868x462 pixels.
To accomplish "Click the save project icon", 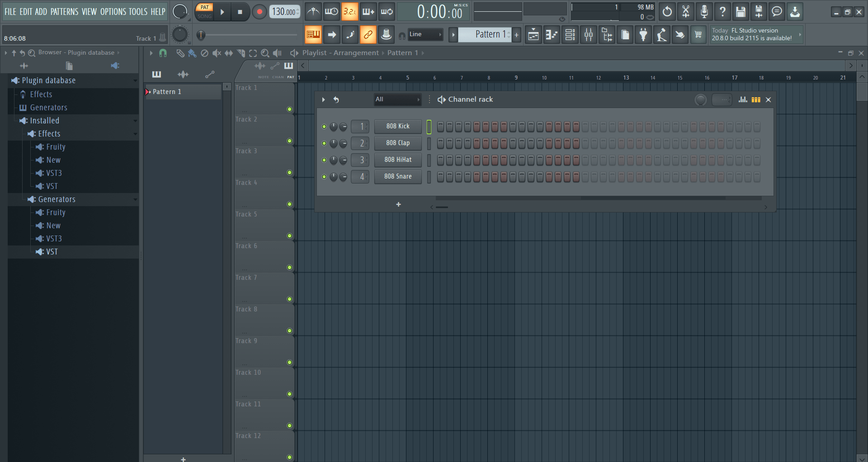I will (x=740, y=12).
